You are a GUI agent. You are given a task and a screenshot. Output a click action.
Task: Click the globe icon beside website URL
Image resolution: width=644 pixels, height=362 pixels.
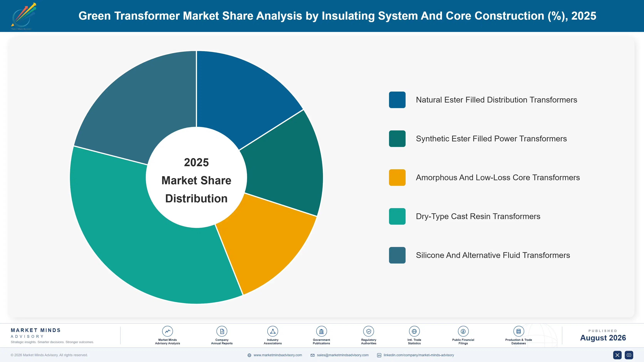pyautogui.click(x=249, y=355)
